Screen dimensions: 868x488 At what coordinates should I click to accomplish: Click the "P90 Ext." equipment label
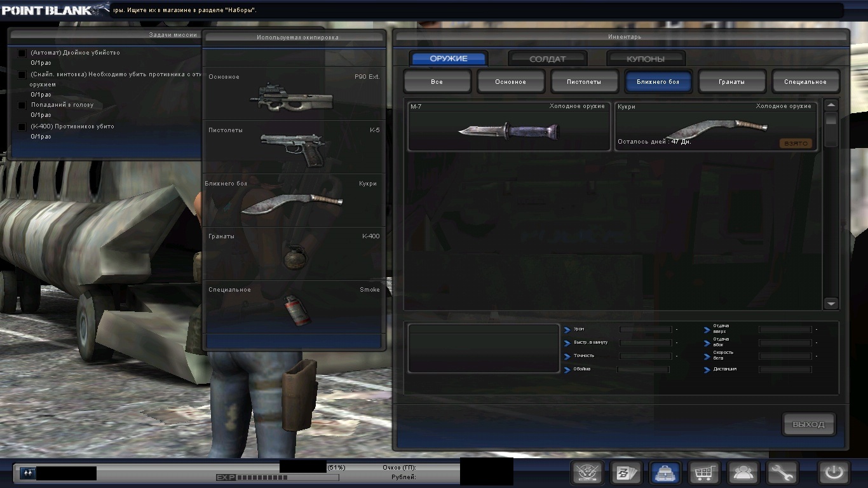tap(367, 77)
